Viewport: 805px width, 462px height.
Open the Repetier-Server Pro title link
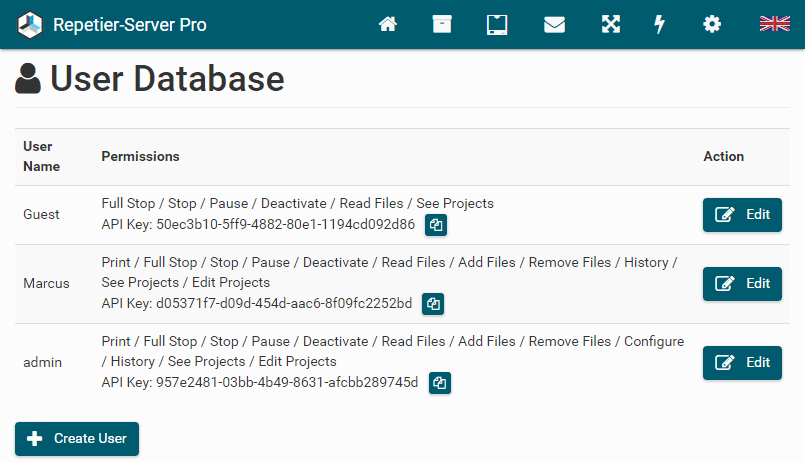130,24
